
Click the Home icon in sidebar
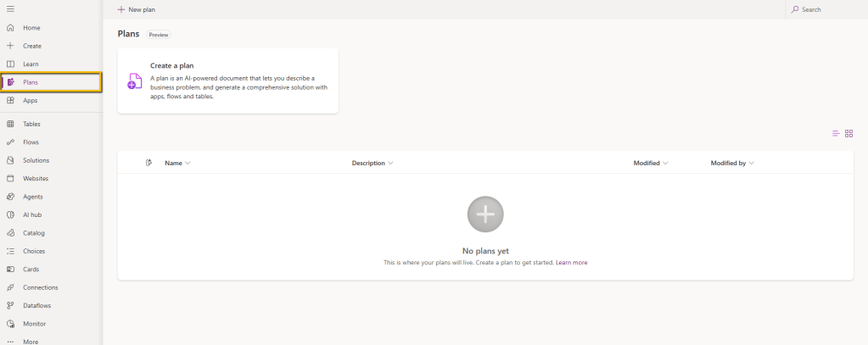[x=10, y=28]
